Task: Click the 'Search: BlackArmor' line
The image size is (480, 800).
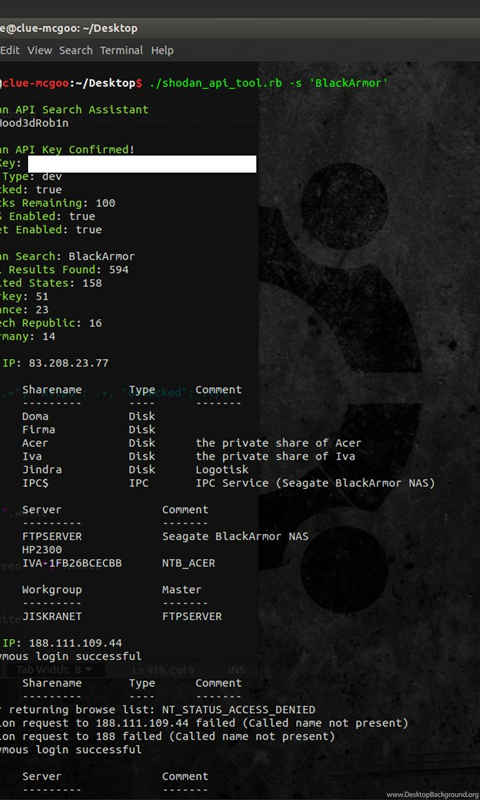Action: [74, 256]
